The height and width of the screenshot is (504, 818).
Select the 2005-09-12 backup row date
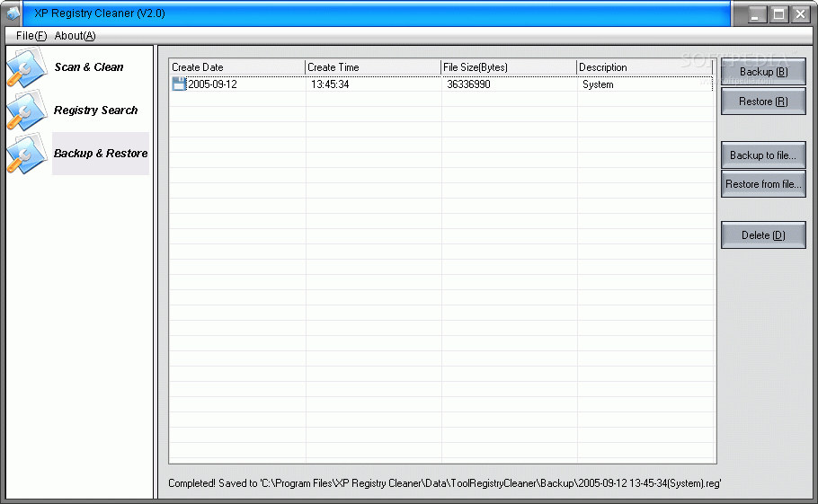(x=212, y=84)
